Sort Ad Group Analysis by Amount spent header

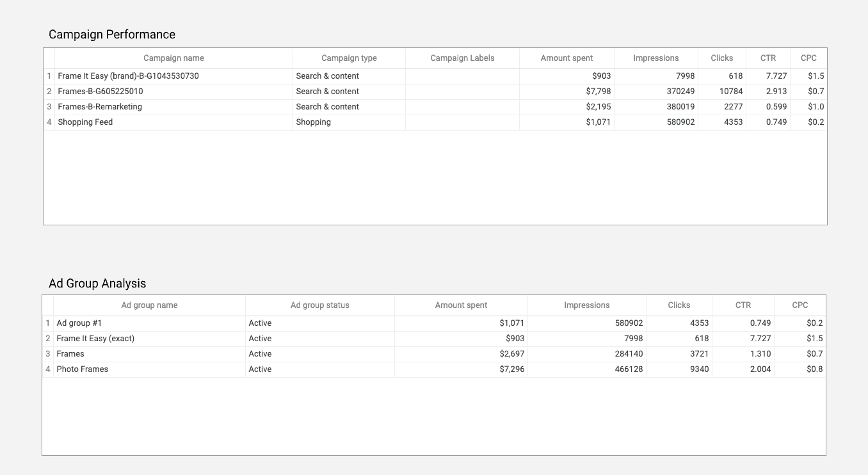(x=461, y=305)
